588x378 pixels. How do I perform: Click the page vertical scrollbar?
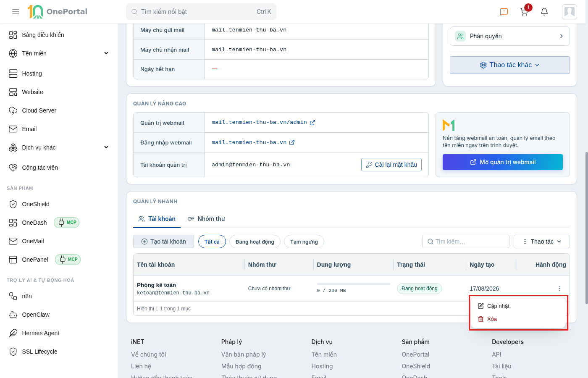click(586, 228)
